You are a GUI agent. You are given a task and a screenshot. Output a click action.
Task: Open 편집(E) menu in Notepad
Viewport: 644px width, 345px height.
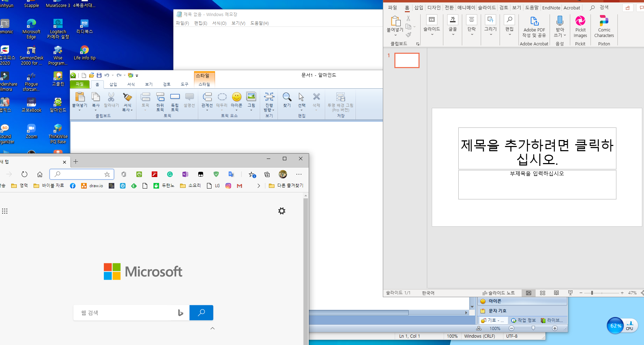201,23
